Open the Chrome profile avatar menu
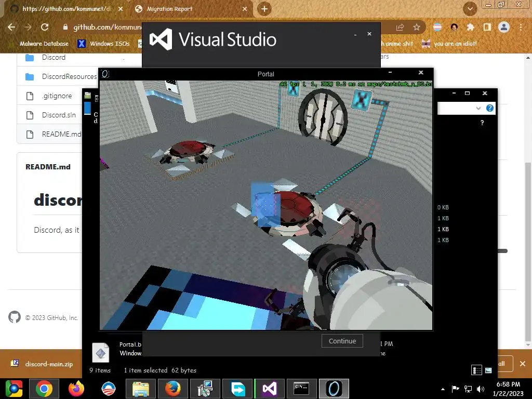The width and height of the screenshot is (532, 399). (x=504, y=27)
